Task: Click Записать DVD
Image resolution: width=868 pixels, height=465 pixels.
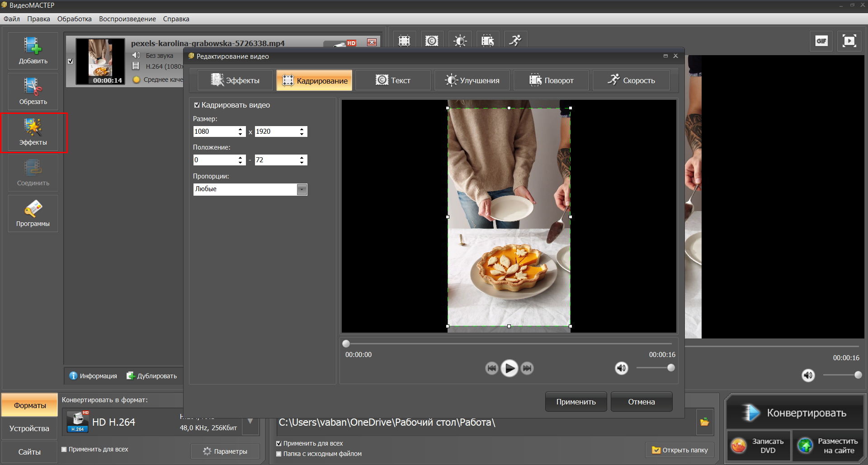Action: pos(759,446)
